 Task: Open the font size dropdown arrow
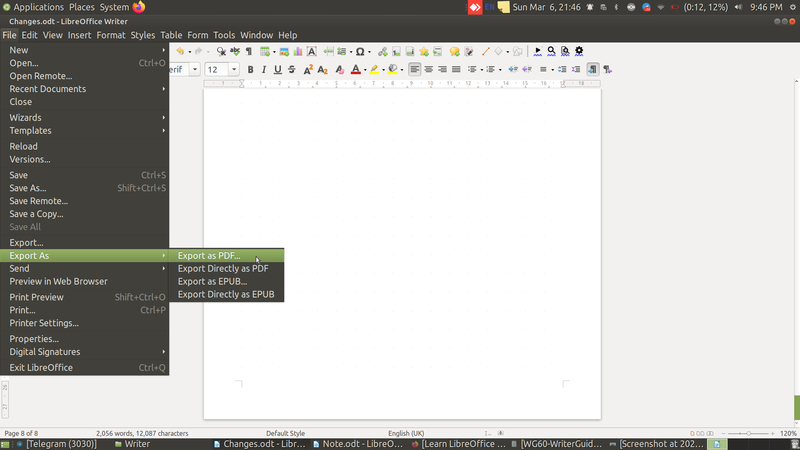[234, 69]
